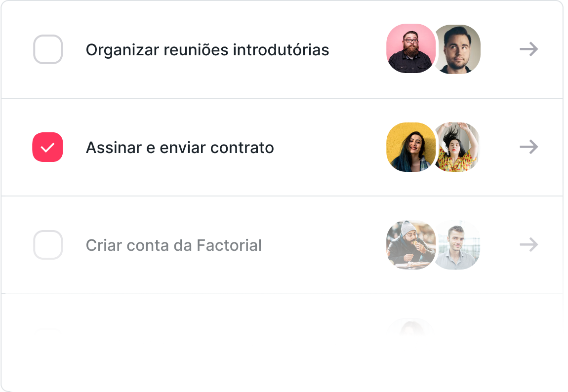Uncheck the 'Assinar e enviar contrato' checkbox
The height and width of the screenshot is (392, 568).
coord(48,147)
